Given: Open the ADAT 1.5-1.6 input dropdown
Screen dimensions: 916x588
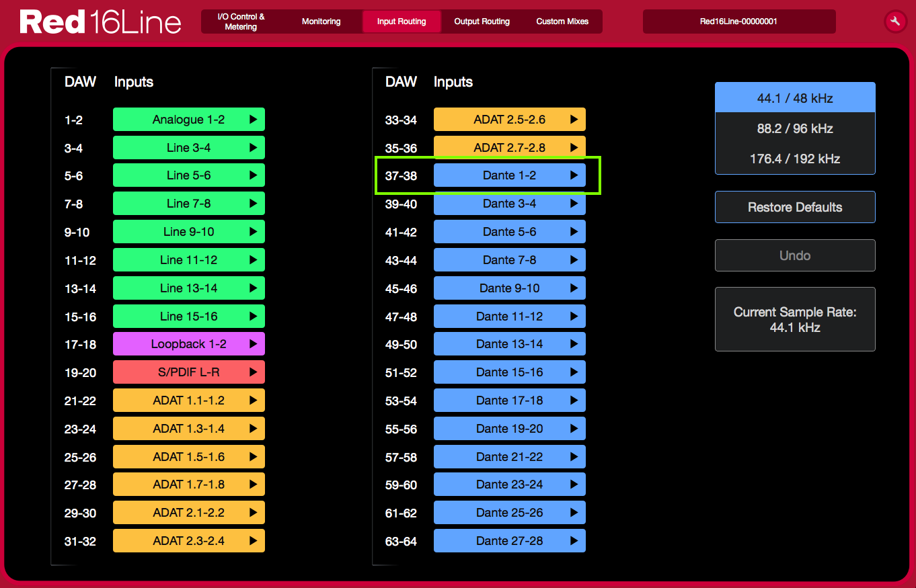Looking at the screenshot, I should tap(189, 457).
